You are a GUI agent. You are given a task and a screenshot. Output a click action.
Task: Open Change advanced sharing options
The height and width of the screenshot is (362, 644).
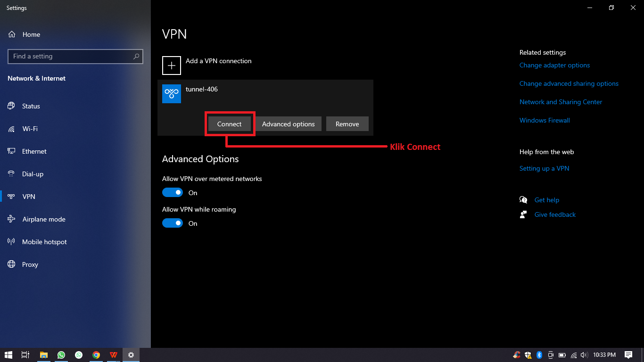click(569, 83)
